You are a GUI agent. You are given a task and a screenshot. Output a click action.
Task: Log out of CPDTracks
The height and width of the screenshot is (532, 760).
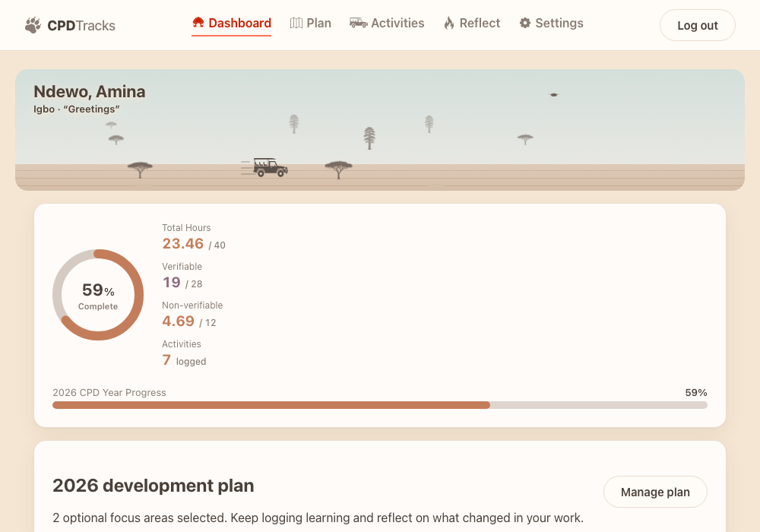pos(698,25)
